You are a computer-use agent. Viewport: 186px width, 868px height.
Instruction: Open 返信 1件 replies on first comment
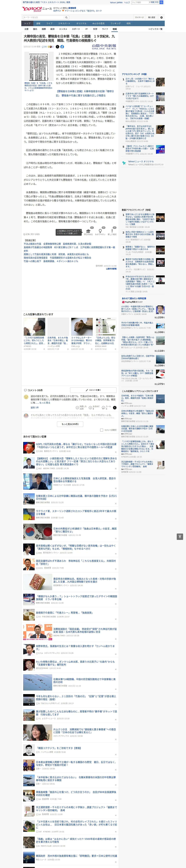click(34, 407)
